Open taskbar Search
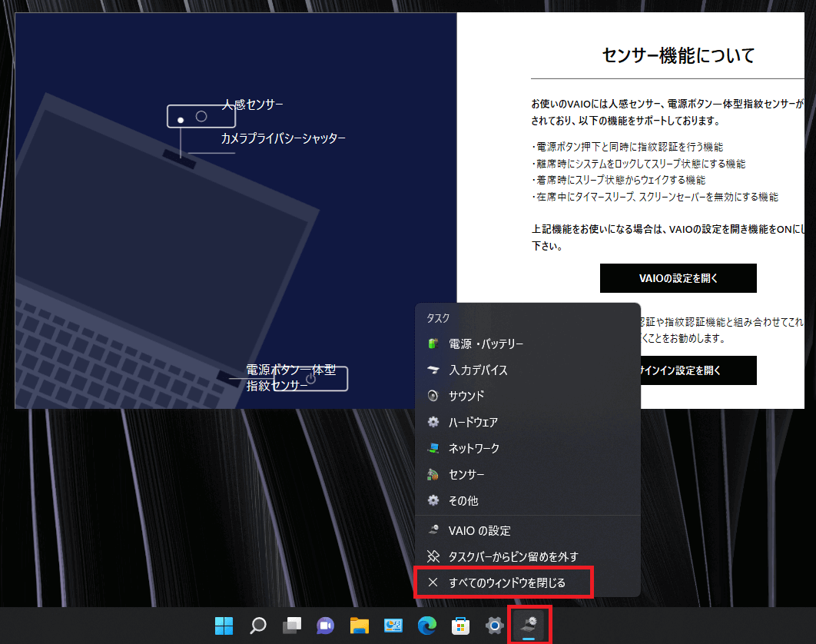Viewport: 816px width, 644px height. point(257,626)
